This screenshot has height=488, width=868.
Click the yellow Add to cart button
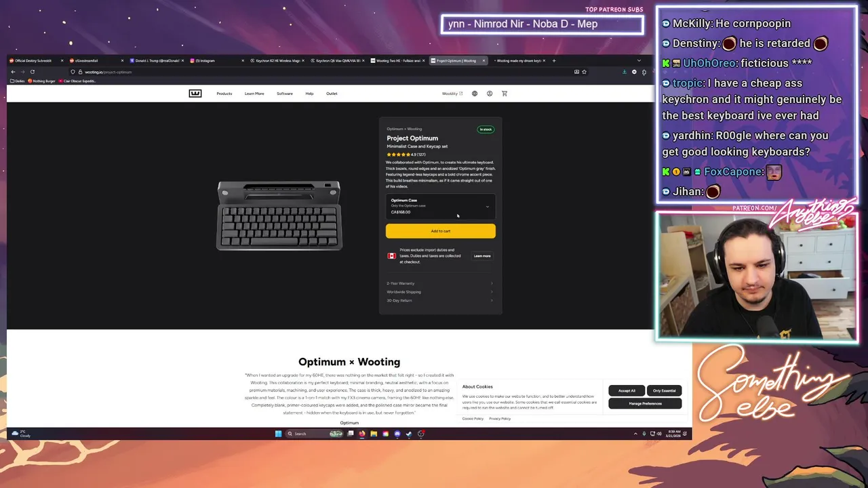pos(441,231)
